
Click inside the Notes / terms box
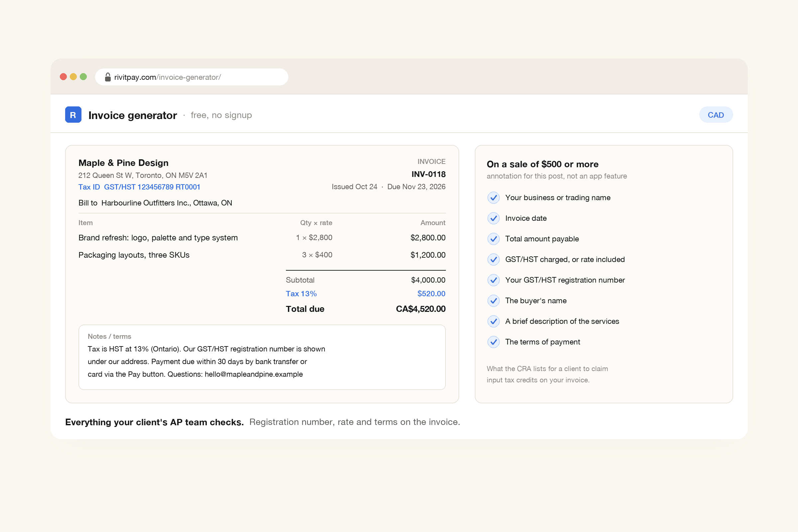click(x=262, y=357)
